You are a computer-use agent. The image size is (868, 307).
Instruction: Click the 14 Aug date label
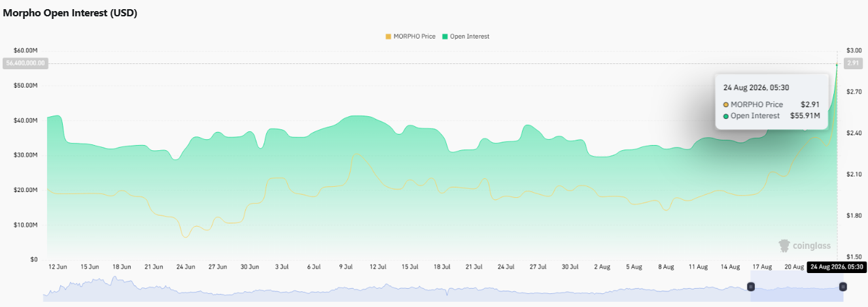point(730,267)
